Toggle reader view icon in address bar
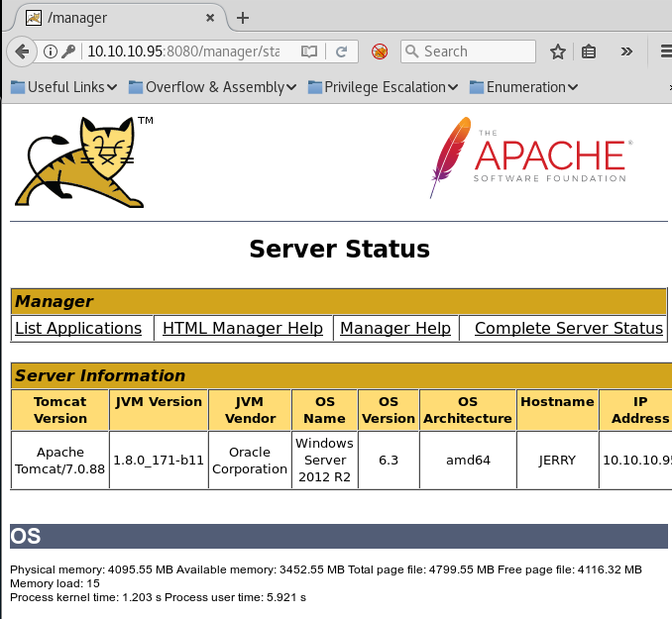 tap(309, 52)
